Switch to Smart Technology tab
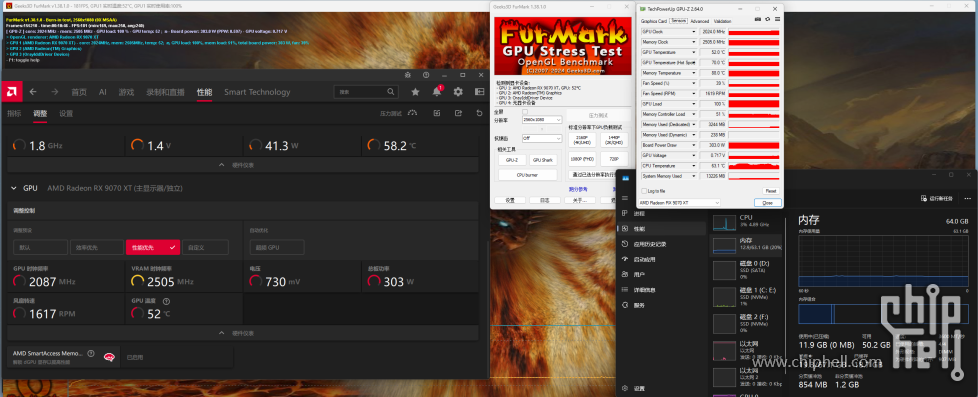Viewport: 978px width, 397px height. coord(257,92)
